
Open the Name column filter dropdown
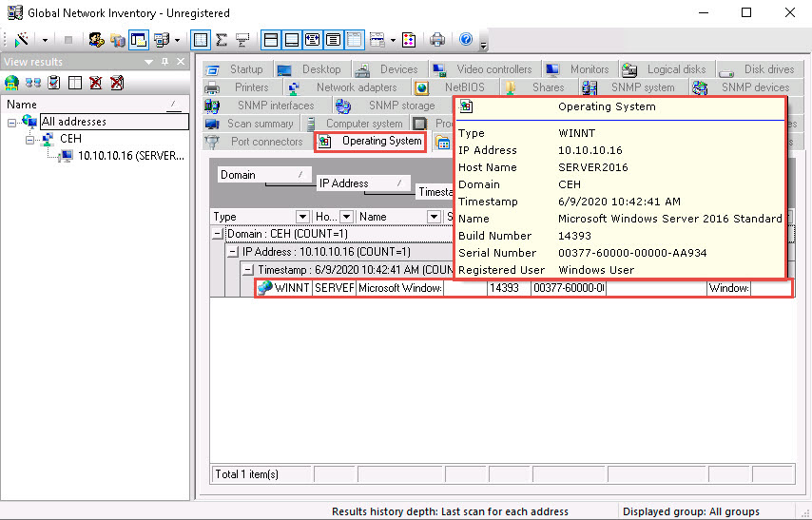(434, 217)
